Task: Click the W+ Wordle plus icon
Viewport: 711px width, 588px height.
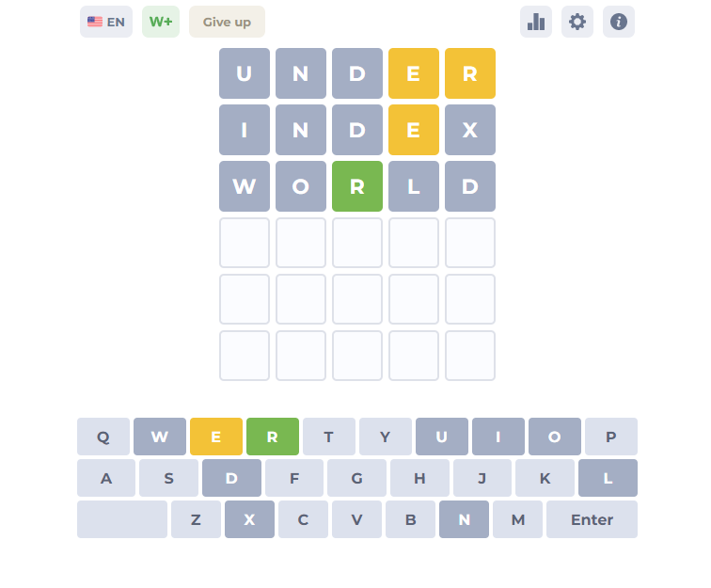Action: click(x=161, y=22)
